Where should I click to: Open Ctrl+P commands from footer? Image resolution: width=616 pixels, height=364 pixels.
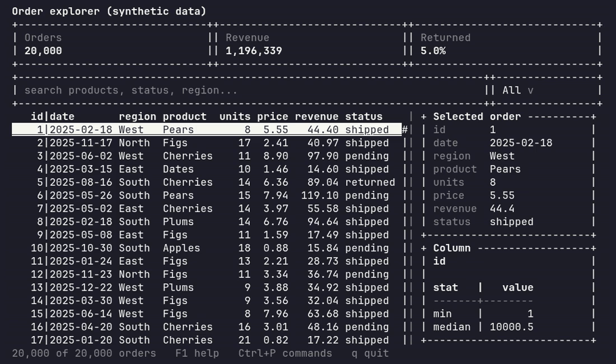point(285,353)
